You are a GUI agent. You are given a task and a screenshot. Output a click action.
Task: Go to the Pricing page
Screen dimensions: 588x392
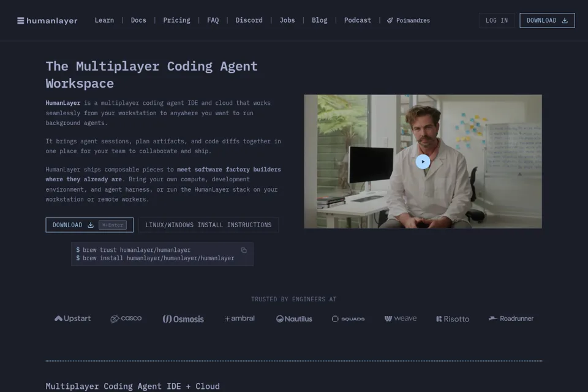point(176,20)
